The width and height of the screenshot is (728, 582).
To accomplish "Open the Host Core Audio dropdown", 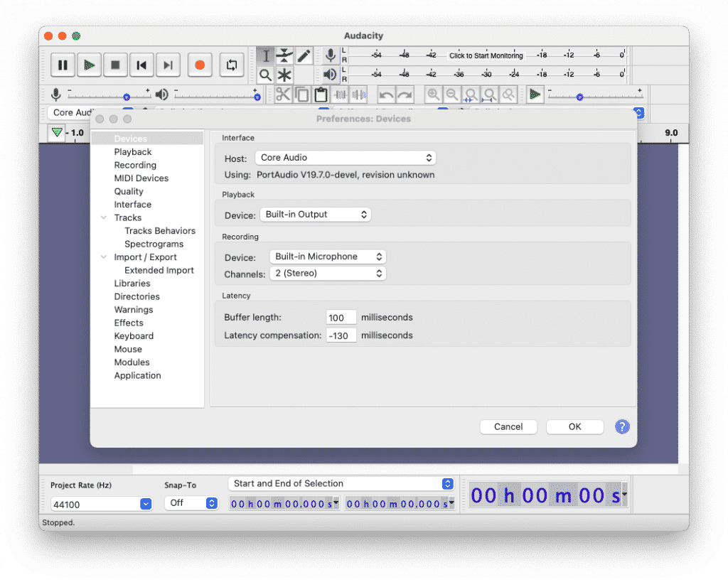I will click(x=346, y=158).
